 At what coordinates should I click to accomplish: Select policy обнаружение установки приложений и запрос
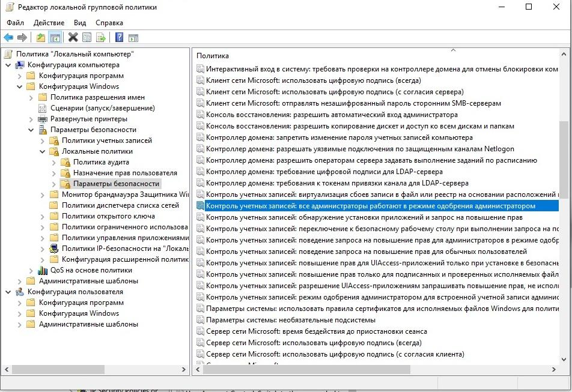pos(364,217)
